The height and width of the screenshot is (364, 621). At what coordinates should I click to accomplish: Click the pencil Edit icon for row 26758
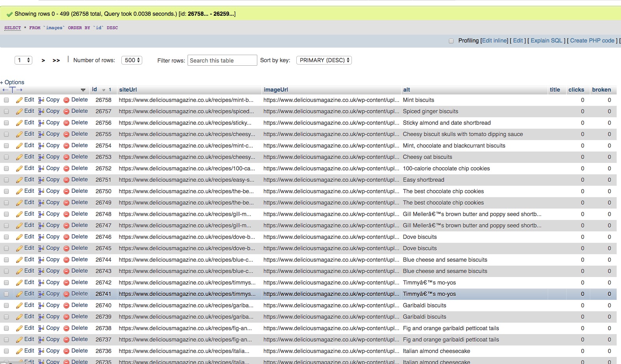19,100
